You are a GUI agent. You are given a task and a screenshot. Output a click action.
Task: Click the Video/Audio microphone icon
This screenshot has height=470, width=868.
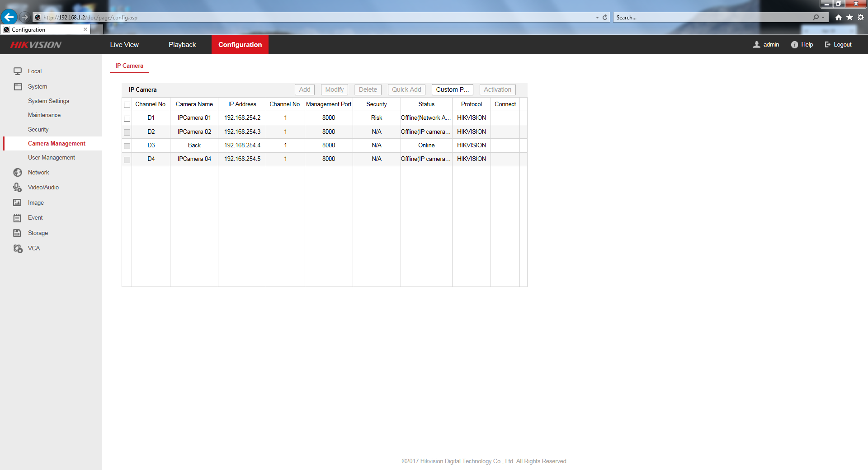click(18, 188)
